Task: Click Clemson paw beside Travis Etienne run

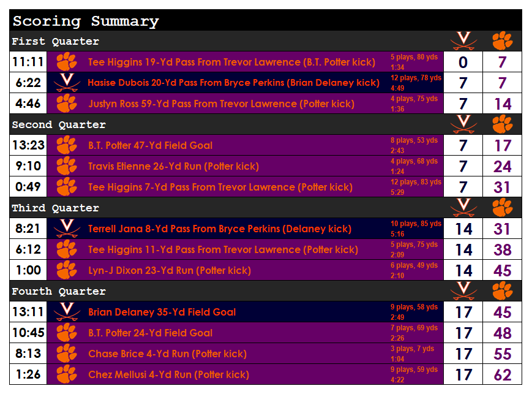Action: click(67, 166)
